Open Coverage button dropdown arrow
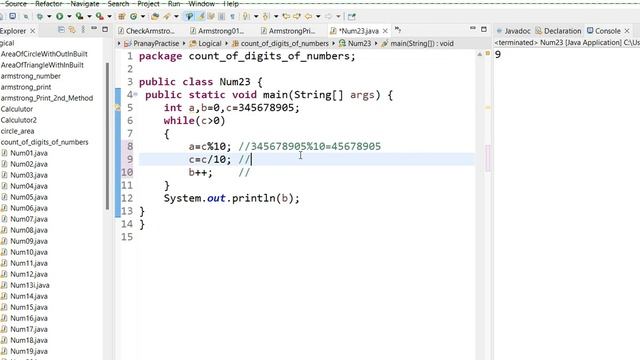Viewport: 640px width, 360px height. (x=89, y=16)
